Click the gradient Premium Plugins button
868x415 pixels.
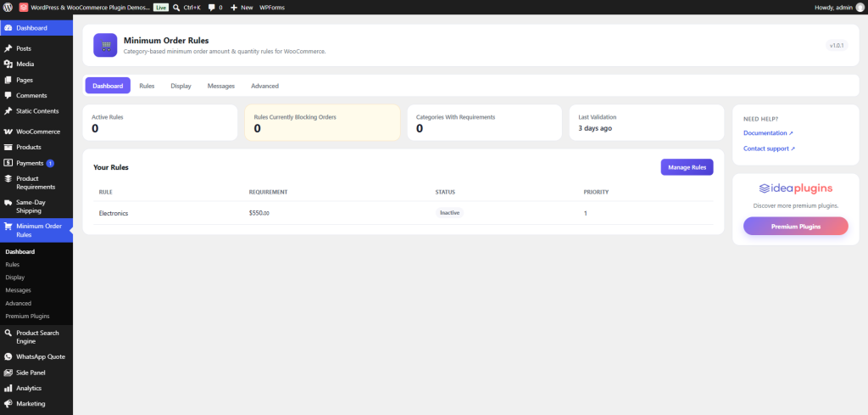point(795,226)
